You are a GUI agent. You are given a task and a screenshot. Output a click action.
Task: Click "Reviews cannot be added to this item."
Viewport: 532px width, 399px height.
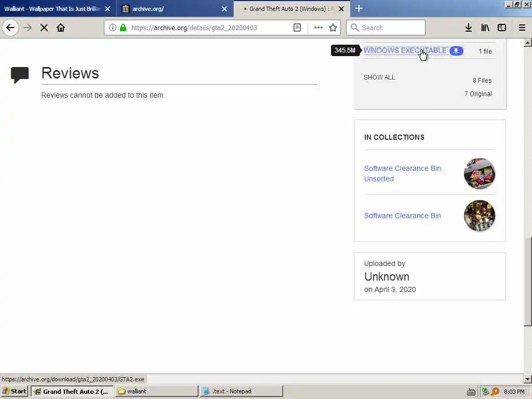[x=103, y=96]
